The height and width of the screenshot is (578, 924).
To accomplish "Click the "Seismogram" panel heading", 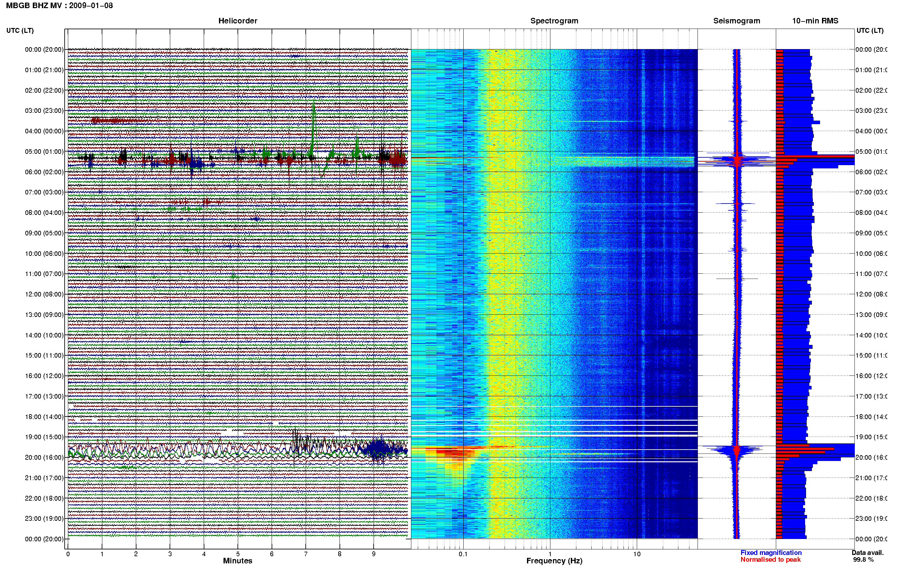I will point(737,21).
